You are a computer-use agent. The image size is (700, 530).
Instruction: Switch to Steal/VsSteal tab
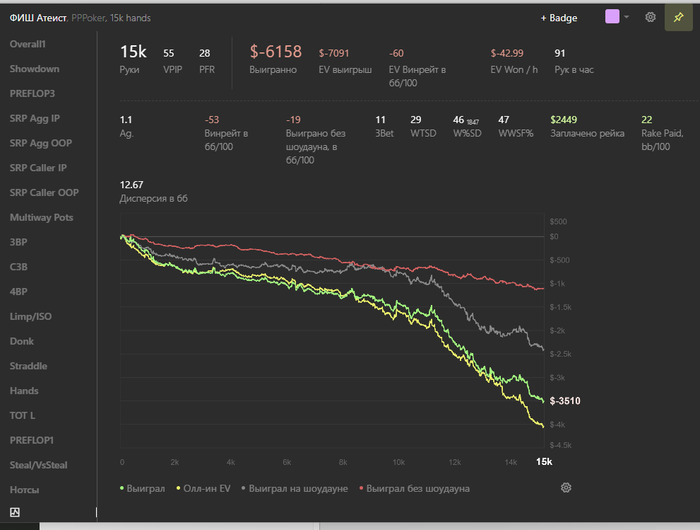coord(38,465)
